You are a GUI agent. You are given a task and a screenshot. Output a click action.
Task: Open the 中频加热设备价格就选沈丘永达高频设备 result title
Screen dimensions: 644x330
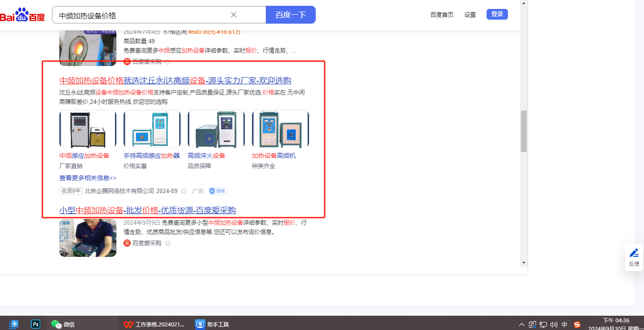point(175,81)
